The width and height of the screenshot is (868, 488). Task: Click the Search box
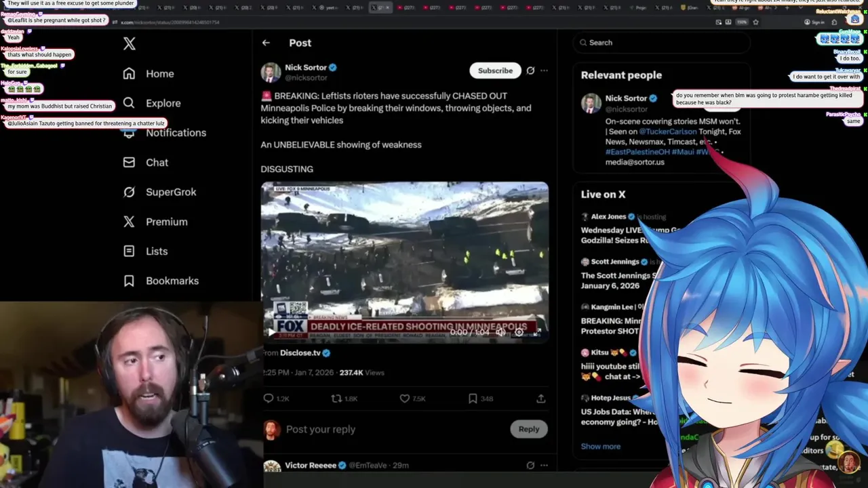point(661,43)
